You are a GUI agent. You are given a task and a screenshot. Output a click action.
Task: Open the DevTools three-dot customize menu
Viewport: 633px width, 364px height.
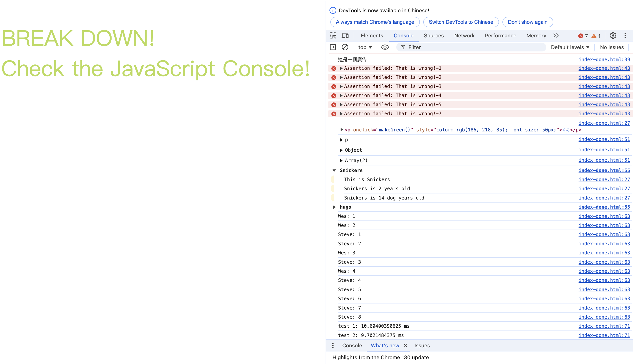(625, 35)
